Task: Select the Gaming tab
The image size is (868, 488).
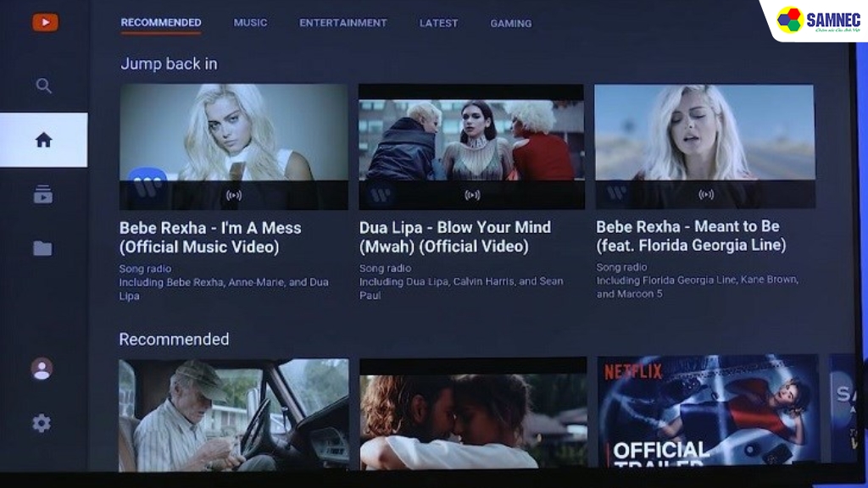Action: point(510,24)
